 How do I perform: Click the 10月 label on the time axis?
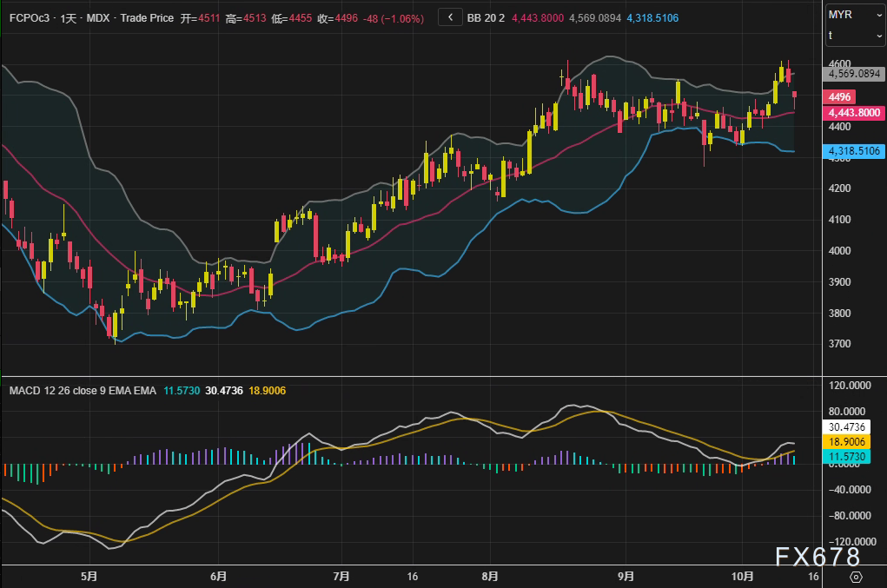(741, 576)
